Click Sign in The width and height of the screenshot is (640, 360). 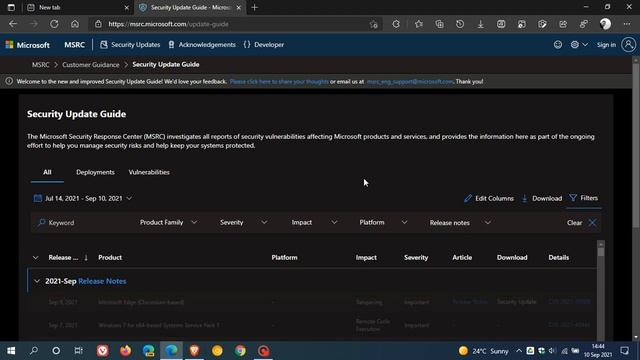click(606, 45)
